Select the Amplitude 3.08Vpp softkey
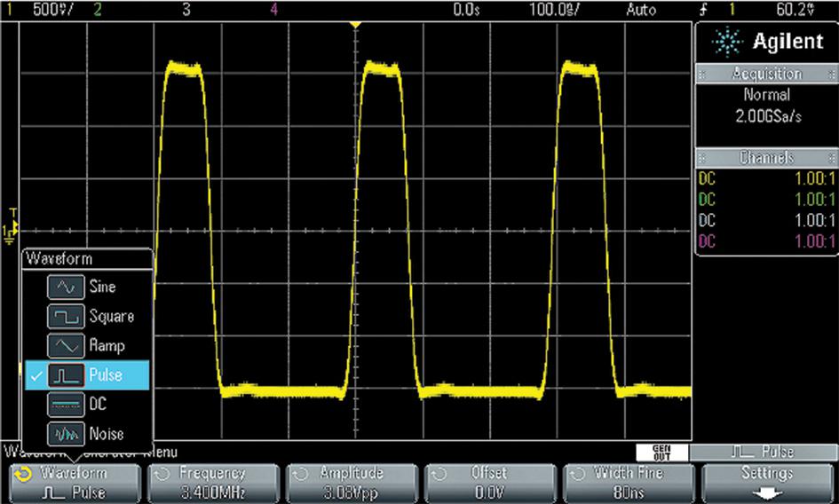The height and width of the screenshot is (504, 839). [x=352, y=483]
